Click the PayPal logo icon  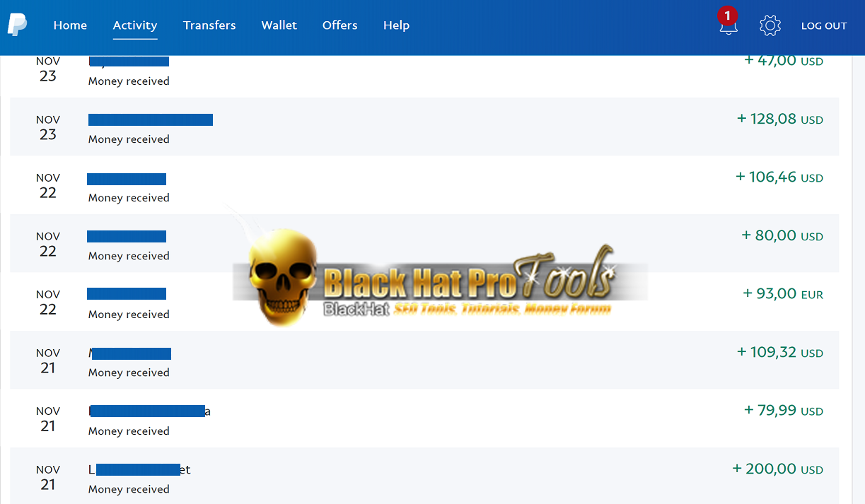point(17,25)
